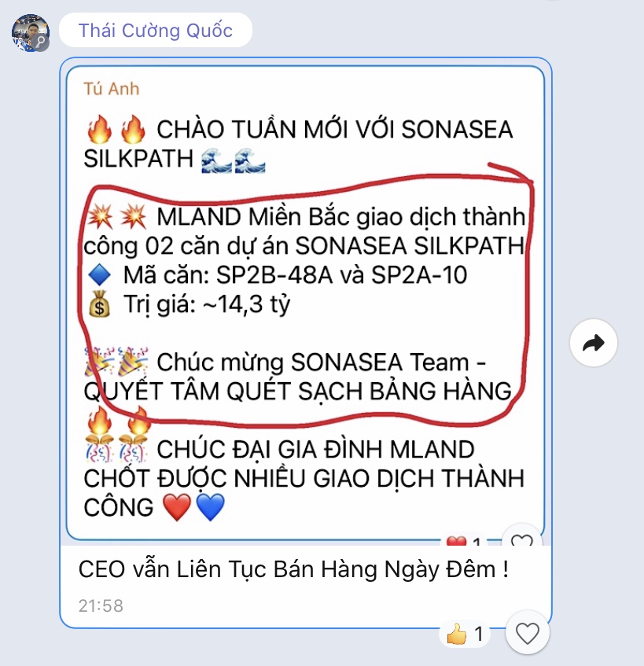Open Thái Cường Quốc's profile avatar
Screen dimensions: 644x666
[x=31, y=33]
